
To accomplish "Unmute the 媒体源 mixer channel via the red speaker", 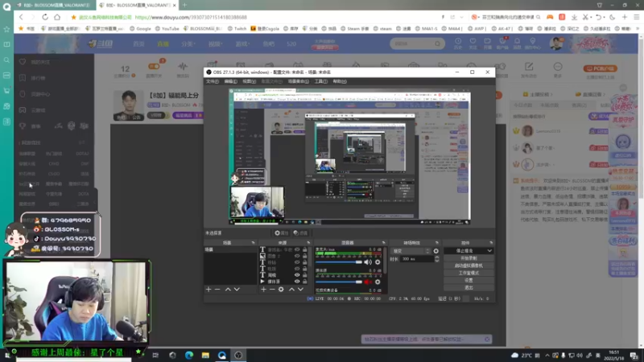I will coord(368,282).
